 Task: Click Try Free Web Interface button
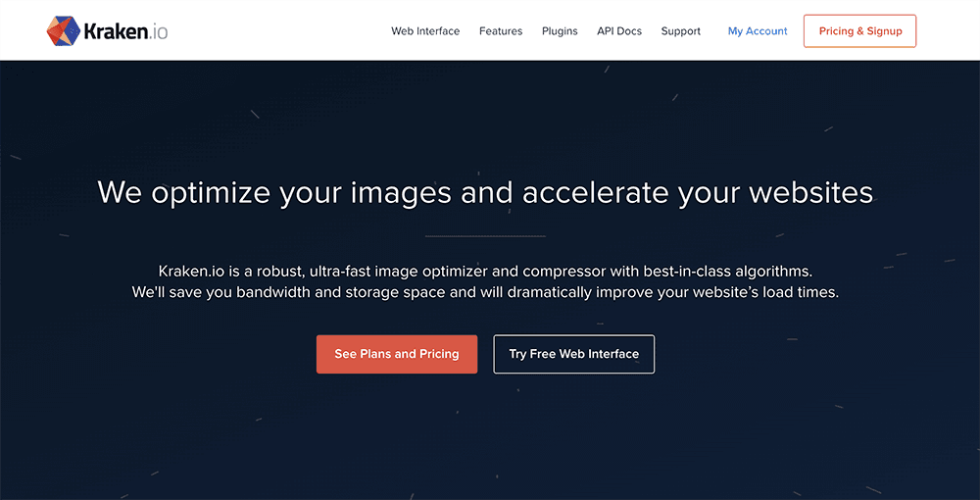tap(573, 354)
